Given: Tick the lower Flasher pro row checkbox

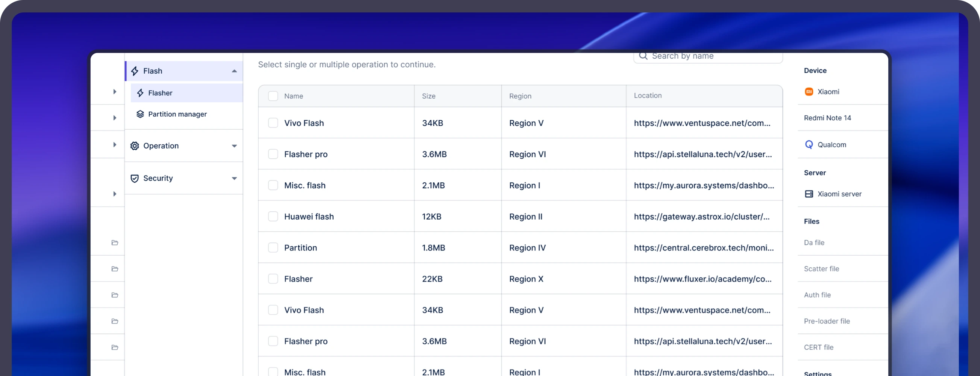Looking at the screenshot, I should pyautogui.click(x=273, y=341).
